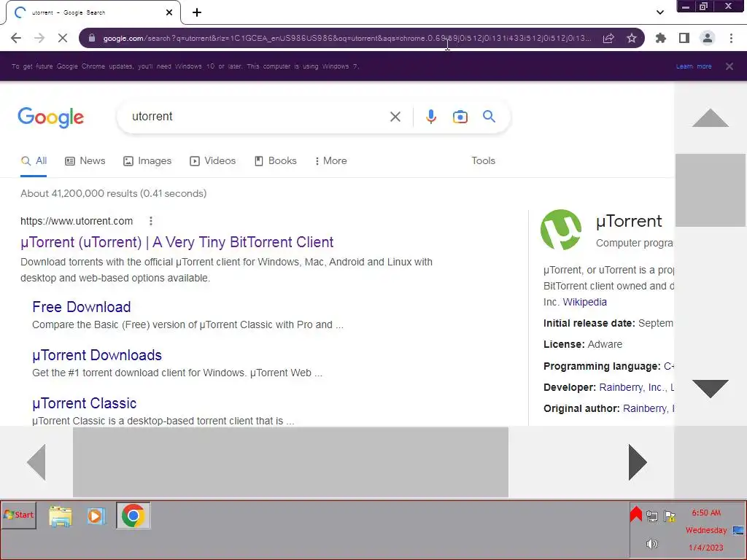
Task: Open Chrome three-dot menu
Action: coord(731,38)
